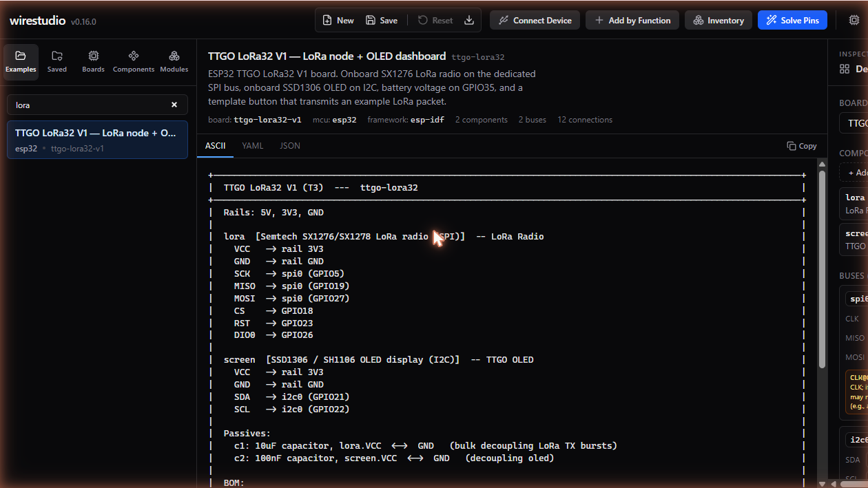This screenshot has height=488, width=868.
Task: Open the Inventory
Action: pos(718,20)
